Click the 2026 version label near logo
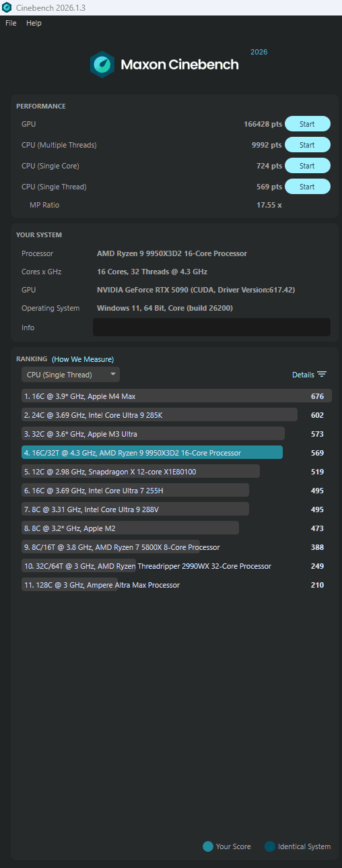The height and width of the screenshot is (868, 342). click(x=259, y=52)
